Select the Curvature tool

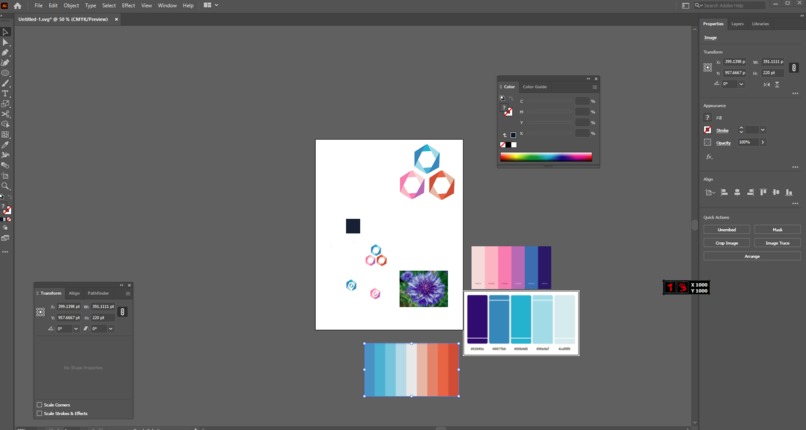click(6, 63)
